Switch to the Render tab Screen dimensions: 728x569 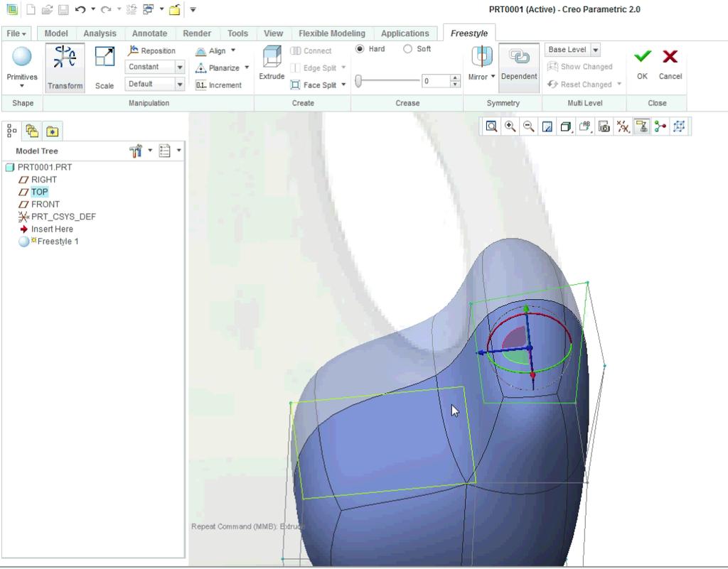197,33
